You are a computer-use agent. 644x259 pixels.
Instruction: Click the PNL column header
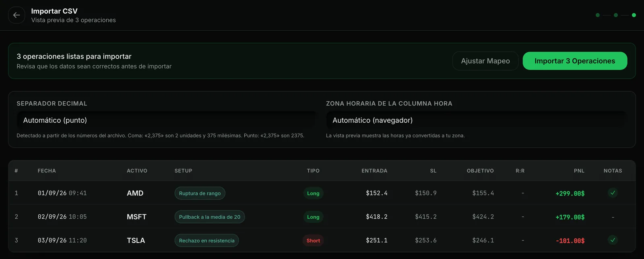pyautogui.click(x=579, y=171)
